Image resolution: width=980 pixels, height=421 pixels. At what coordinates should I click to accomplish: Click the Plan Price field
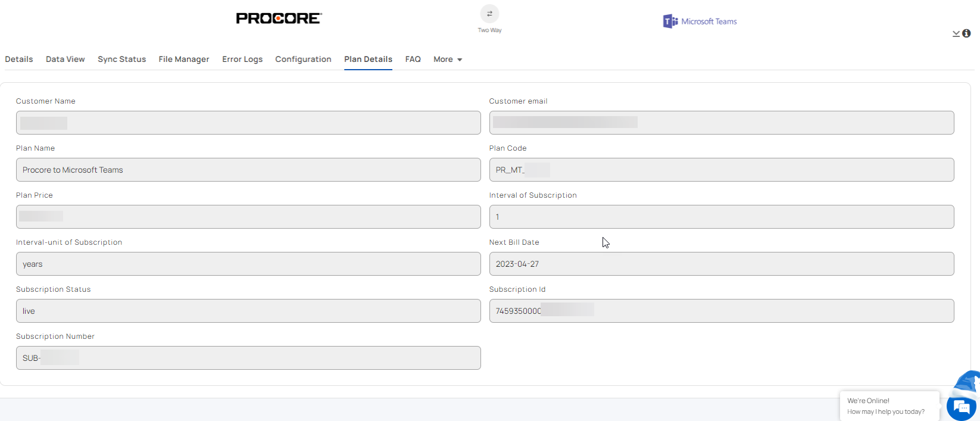tap(248, 217)
